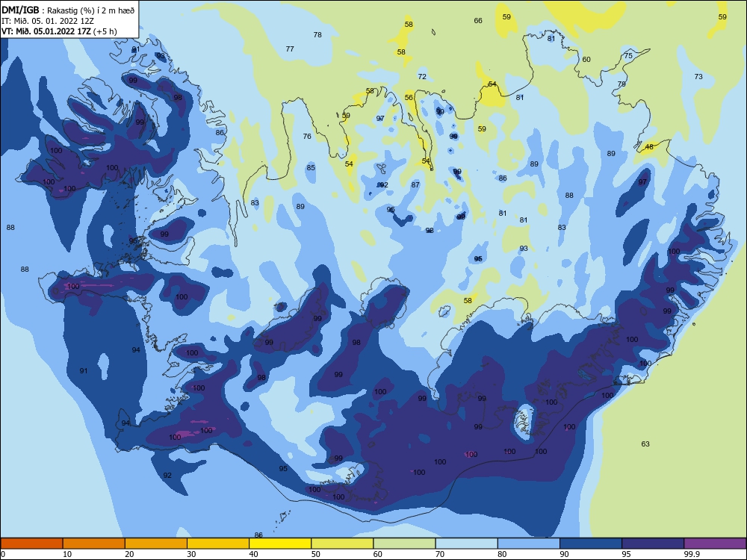The width and height of the screenshot is (747, 560).
Task: Click the golden 30–40 legend swatch
Action: click(218, 544)
